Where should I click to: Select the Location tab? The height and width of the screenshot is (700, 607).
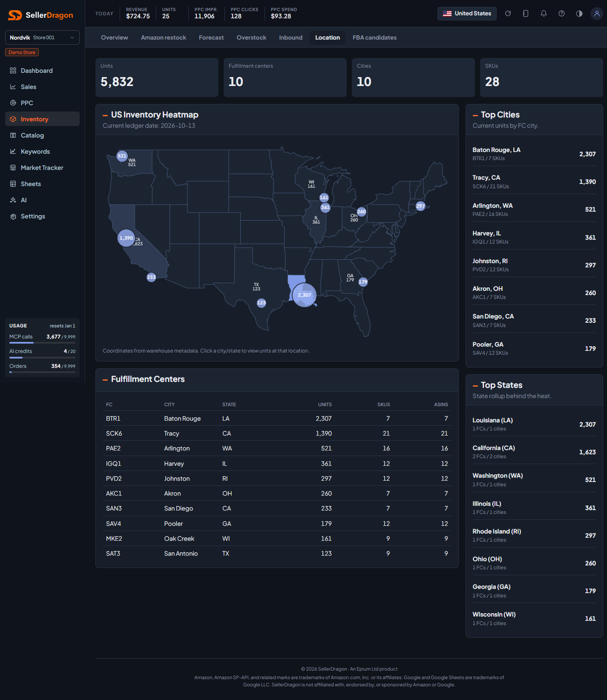[x=328, y=37]
